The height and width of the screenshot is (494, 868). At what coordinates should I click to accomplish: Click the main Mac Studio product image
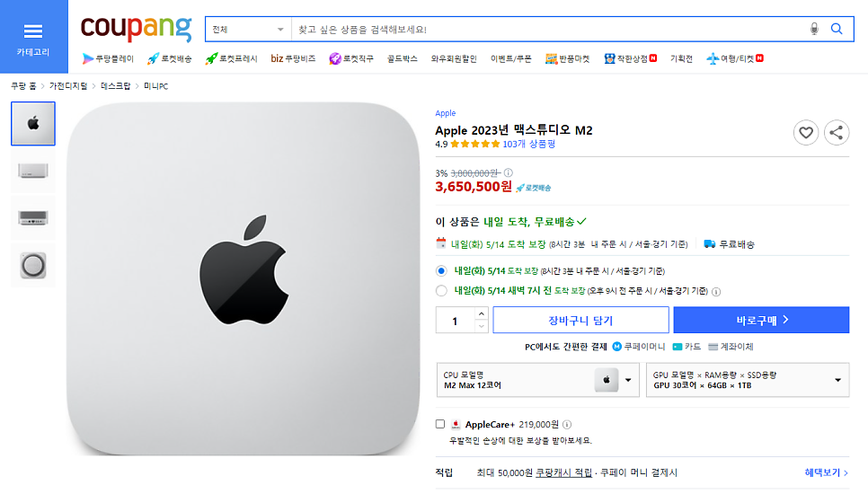243,278
